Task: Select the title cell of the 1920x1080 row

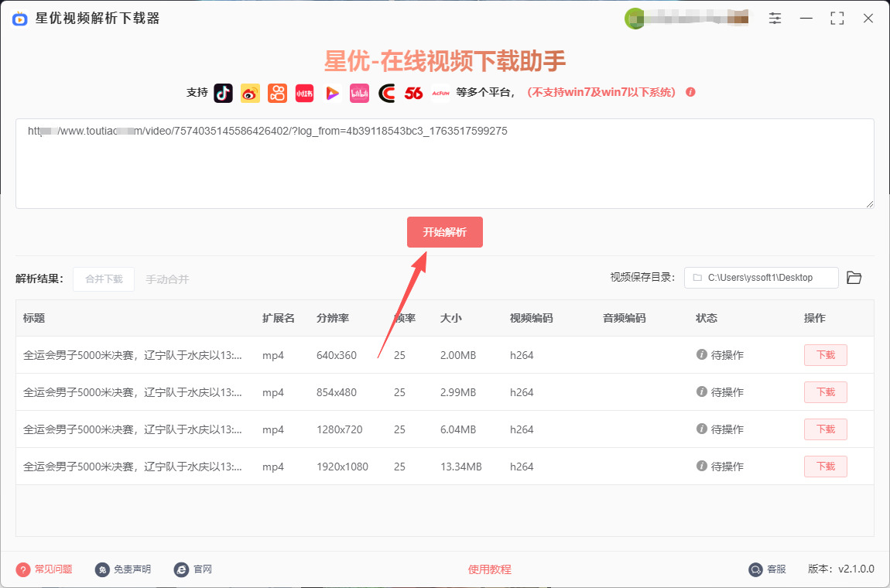Action: click(x=132, y=467)
